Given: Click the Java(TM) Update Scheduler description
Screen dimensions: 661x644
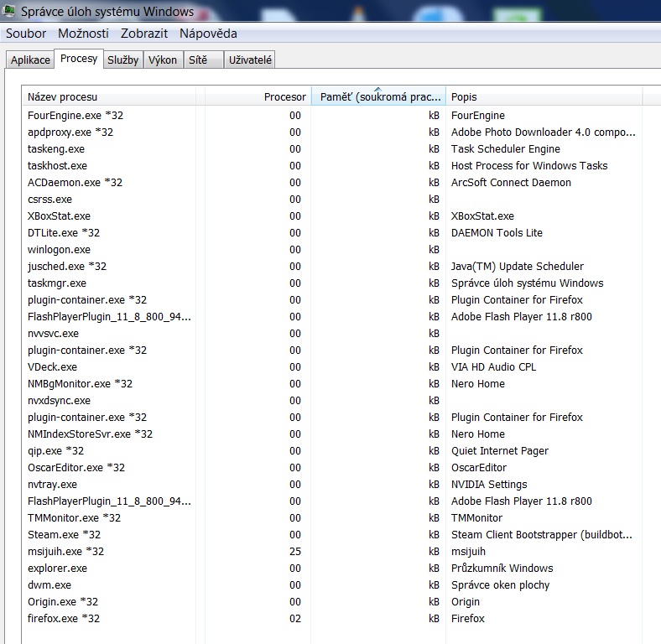Looking at the screenshot, I should [x=518, y=267].
